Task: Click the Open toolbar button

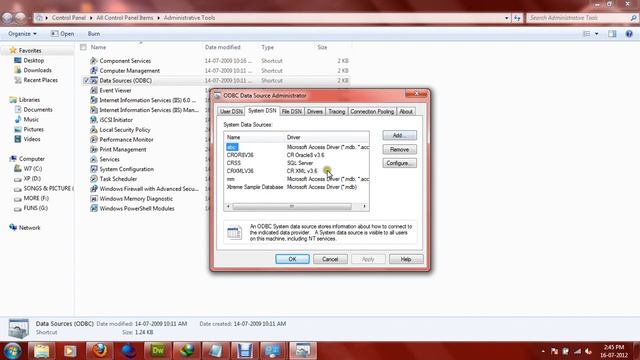Action: pos(62,34)
